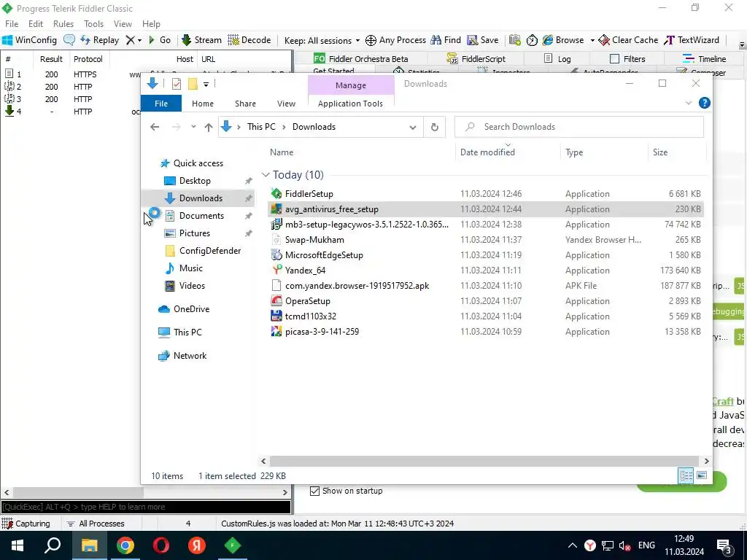Select the FiddlerSetup file
The height and width of the screenshot is (560, 747).
pos(309,194)
